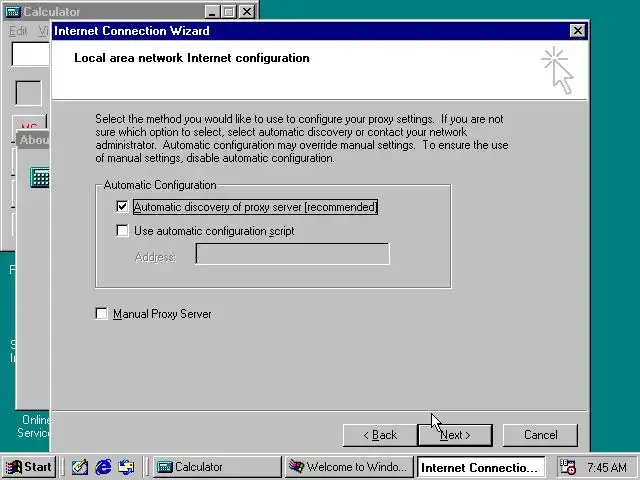This screenshot has width=640, height=480.
Task: Maximize the Calculator window
Action: point(229,11)
